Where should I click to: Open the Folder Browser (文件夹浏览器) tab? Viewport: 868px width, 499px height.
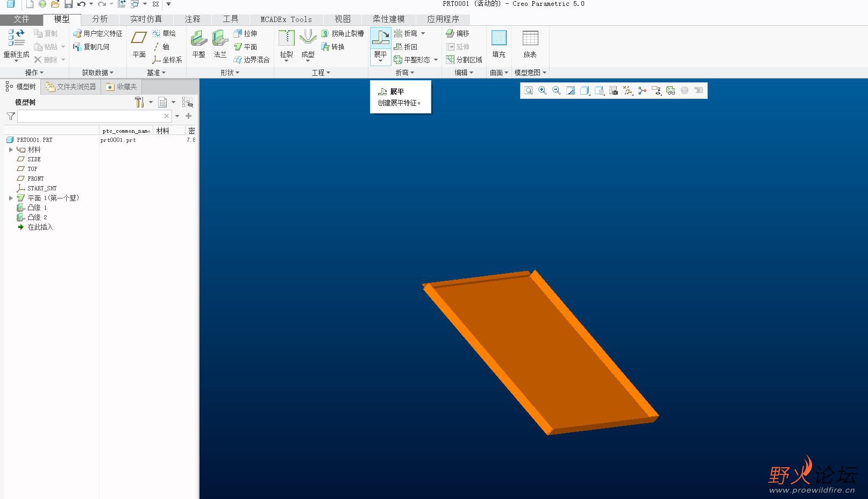pyautogui.click(x=71, y=87)
